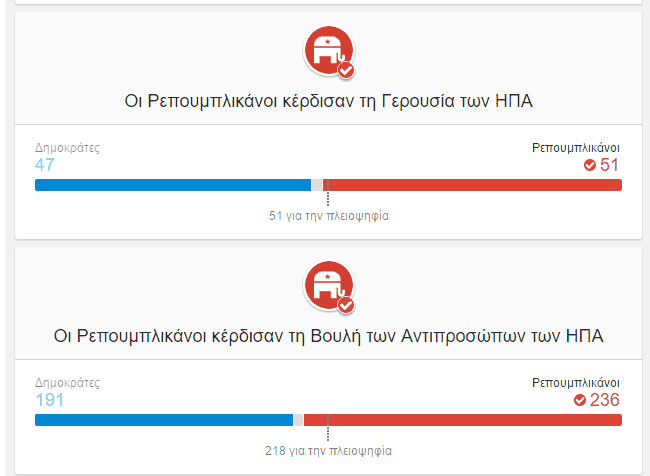The height and width of the screenshot is (476, 650).
Task: Click the '51 για την πλειοψηφία' majority label
Action: coord(329,216)
